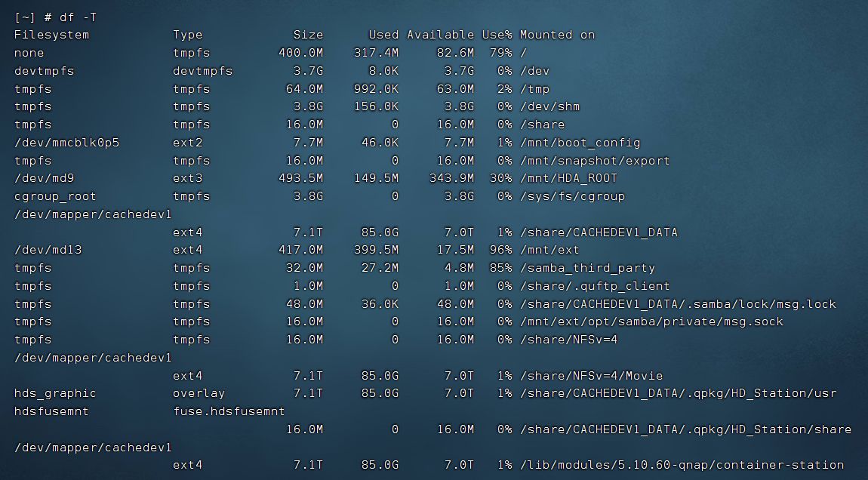Click the '493.5M' size value

coord(300,178)
